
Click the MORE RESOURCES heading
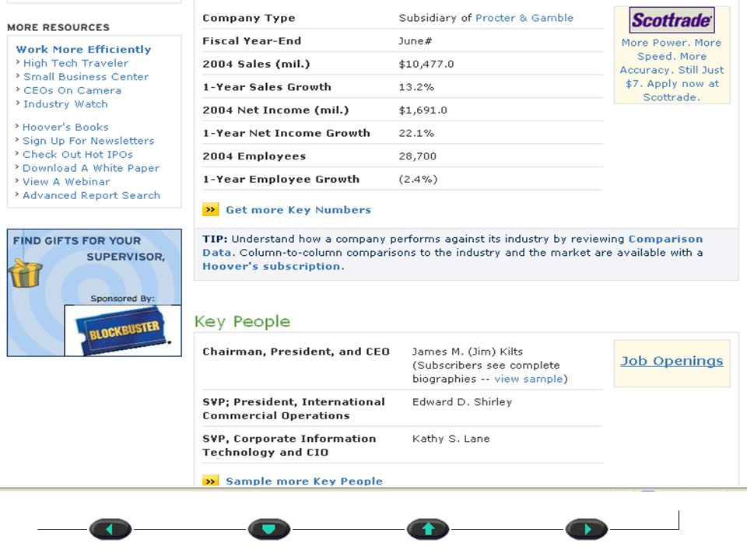tap(58, 28)
